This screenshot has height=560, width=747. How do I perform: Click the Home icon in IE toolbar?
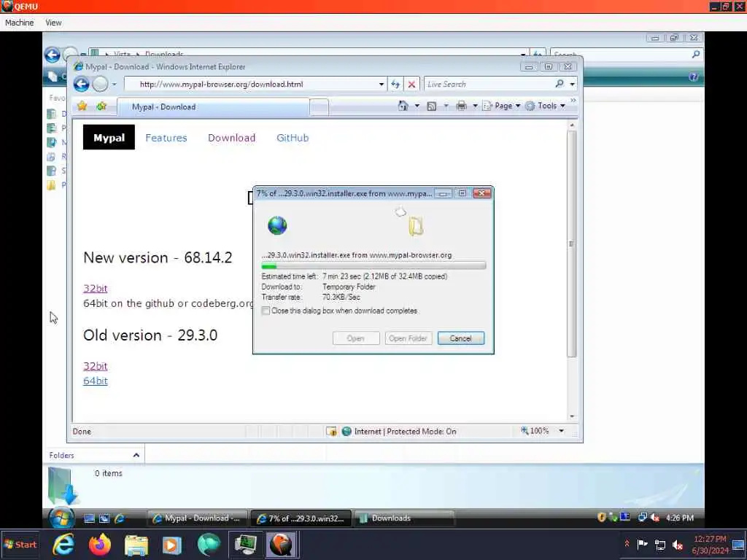click(403, 106)
